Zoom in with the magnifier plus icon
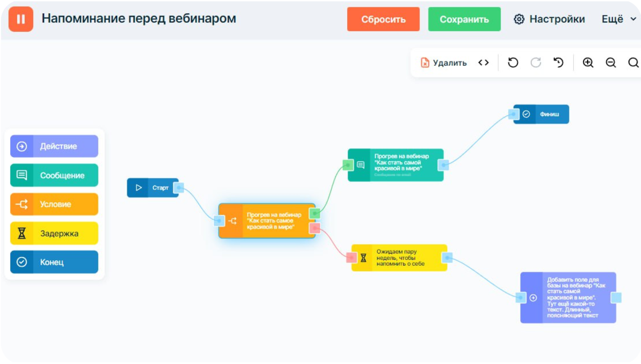641x364 pixels. pyautogui.click(x=588, y=63)
